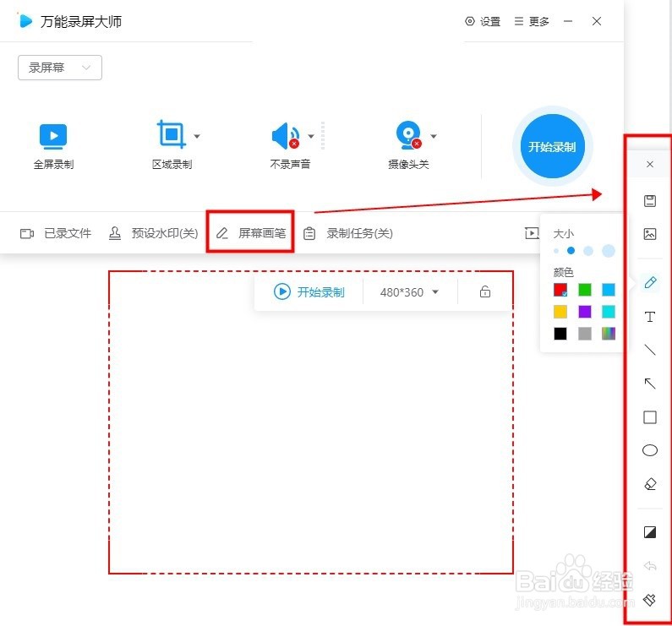Choose the third brush size dot

[x=588, y=251]
